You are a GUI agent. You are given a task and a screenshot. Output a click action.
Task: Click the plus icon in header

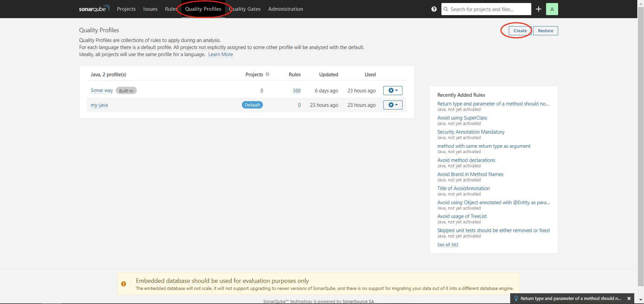point(538,9)
